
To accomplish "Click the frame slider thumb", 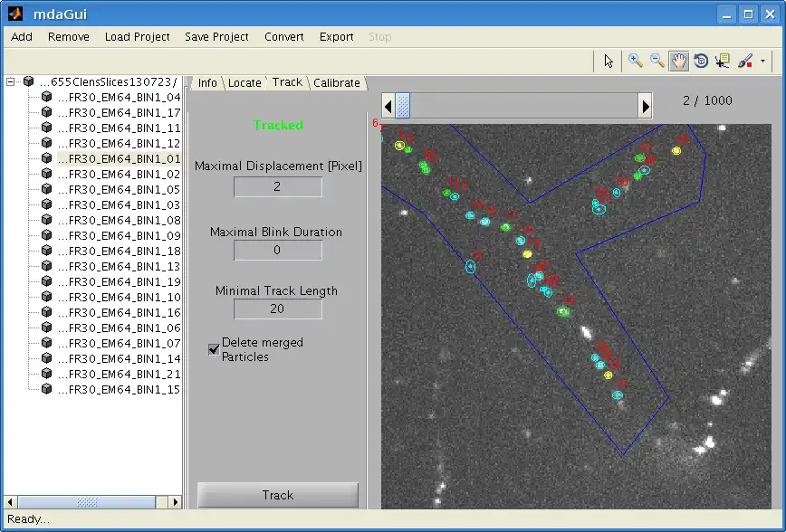I will (x=404, y=107).
